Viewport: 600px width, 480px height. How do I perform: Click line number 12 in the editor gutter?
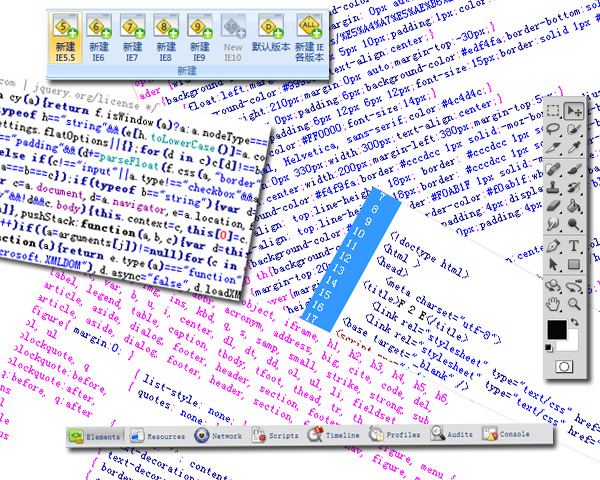[x=344, y=257]
